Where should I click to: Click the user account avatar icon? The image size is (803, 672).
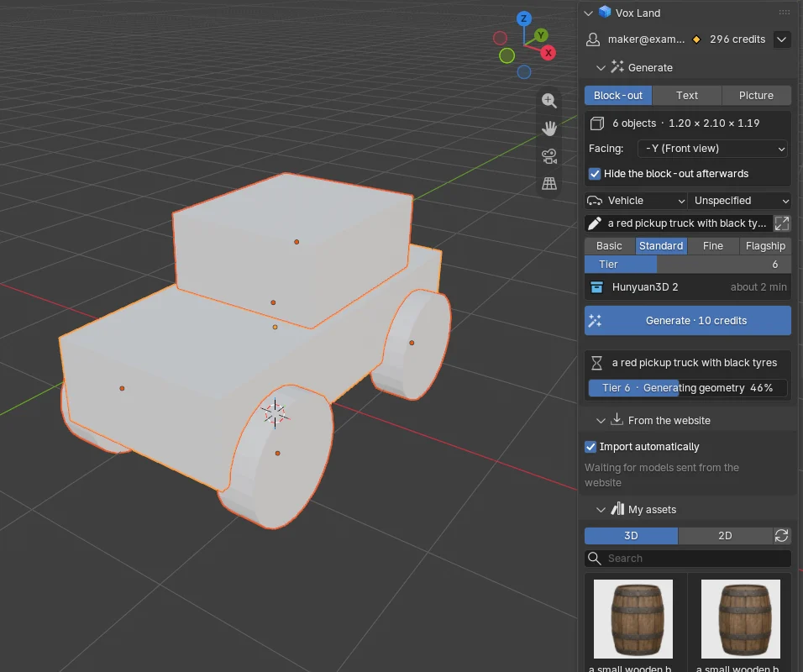593,39
